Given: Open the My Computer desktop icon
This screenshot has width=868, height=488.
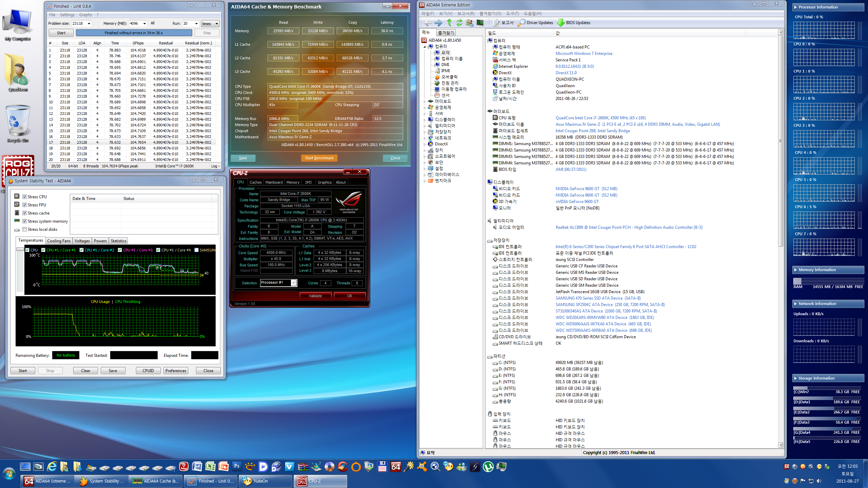Looking at the screenshot, I should 18,25.
